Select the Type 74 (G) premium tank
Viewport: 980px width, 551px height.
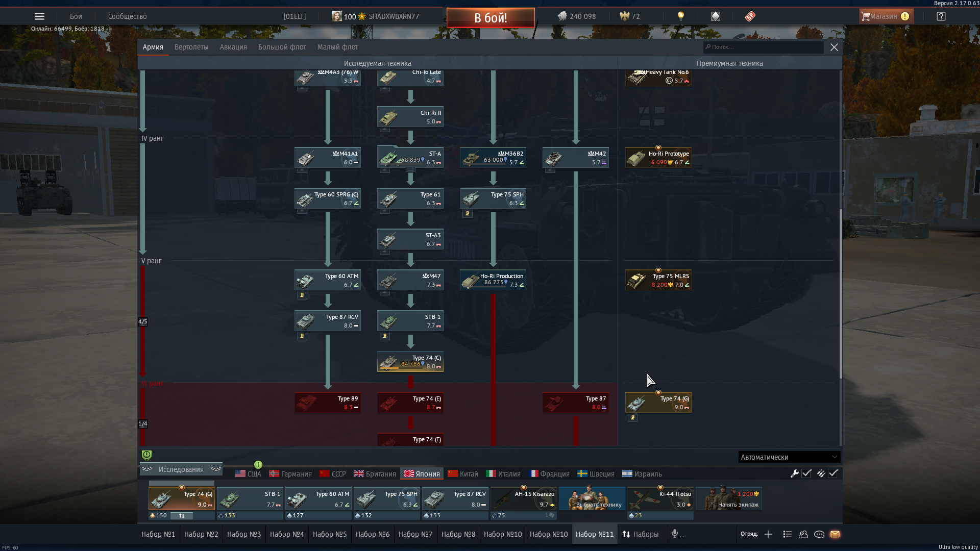658,403
